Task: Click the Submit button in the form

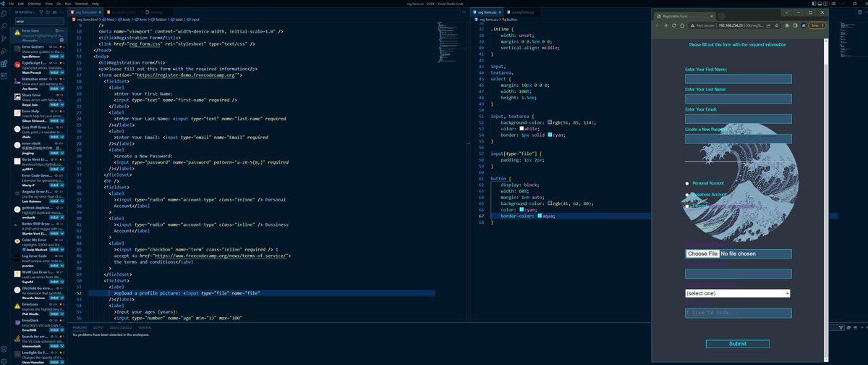Action: click(x=737, y=344)
